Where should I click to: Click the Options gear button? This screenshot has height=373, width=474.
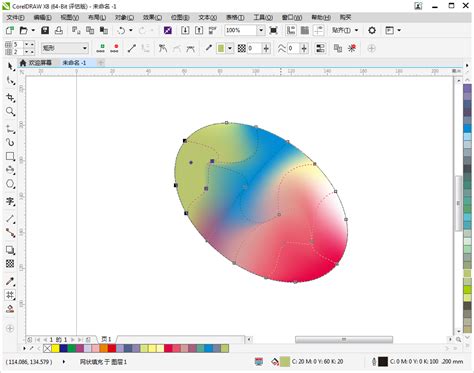tap(372, 30)
